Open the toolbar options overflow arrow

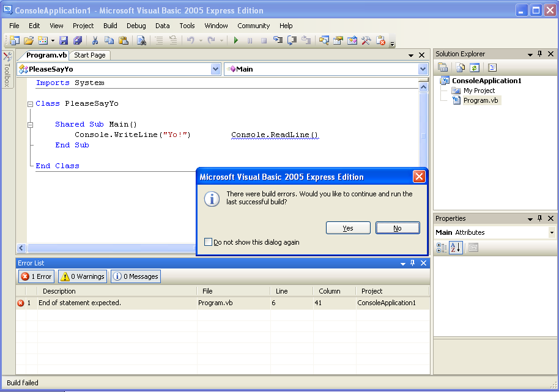(x=392, y=44)
